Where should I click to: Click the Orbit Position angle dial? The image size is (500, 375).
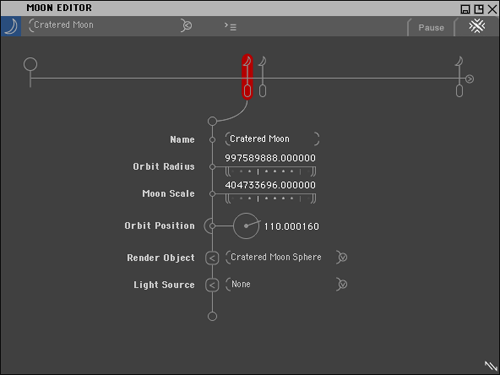tap(246, 226)
